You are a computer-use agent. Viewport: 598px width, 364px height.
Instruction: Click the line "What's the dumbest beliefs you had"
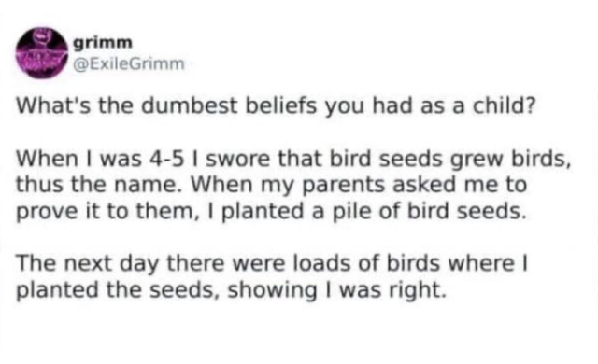[x=277, y=105]
